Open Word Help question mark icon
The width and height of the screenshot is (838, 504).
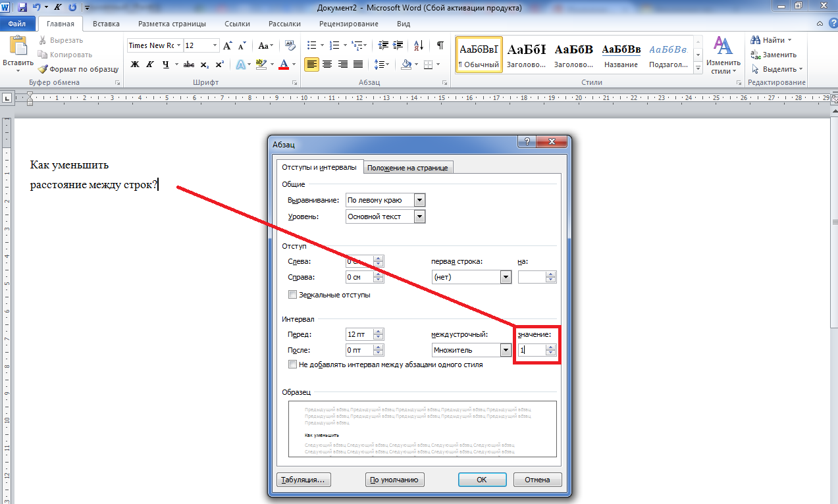832,24
